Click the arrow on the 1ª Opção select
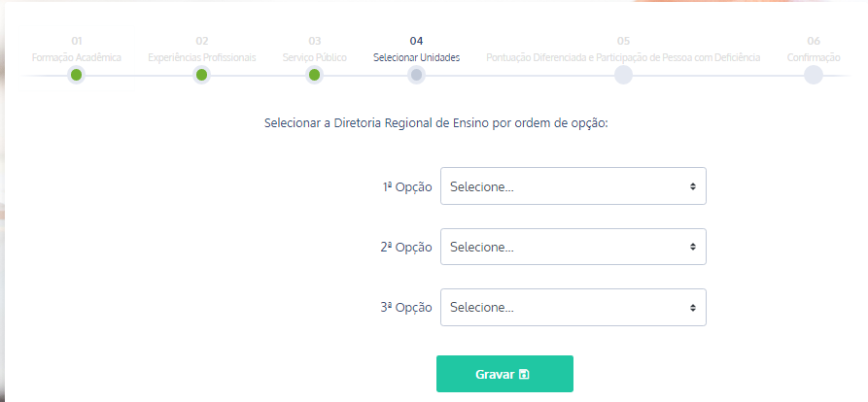The width and height of the screenshot is (868, 402). [x=692, y=186]
